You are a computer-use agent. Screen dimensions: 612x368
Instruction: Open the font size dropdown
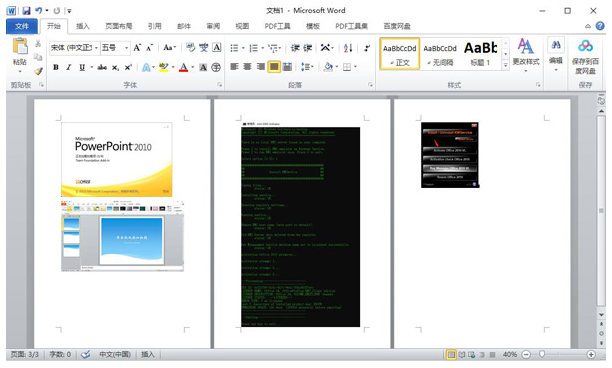[x=126, y=48]
